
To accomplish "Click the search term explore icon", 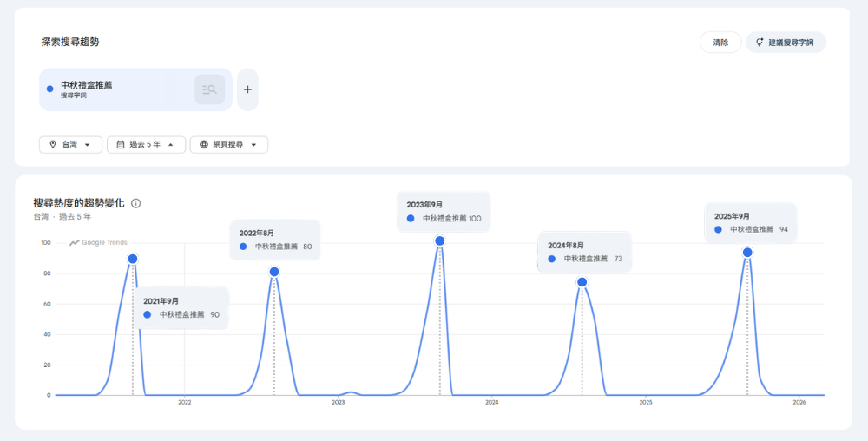I will (x=210, y=89).
